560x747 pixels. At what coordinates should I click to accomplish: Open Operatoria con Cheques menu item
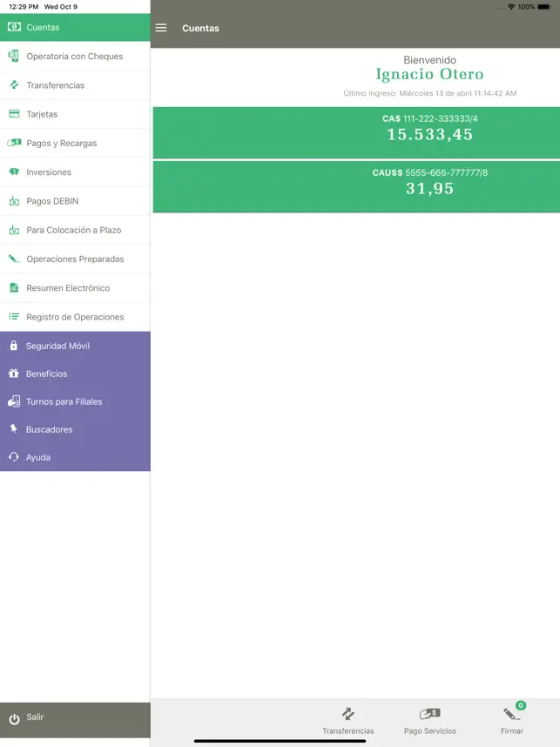74,57
